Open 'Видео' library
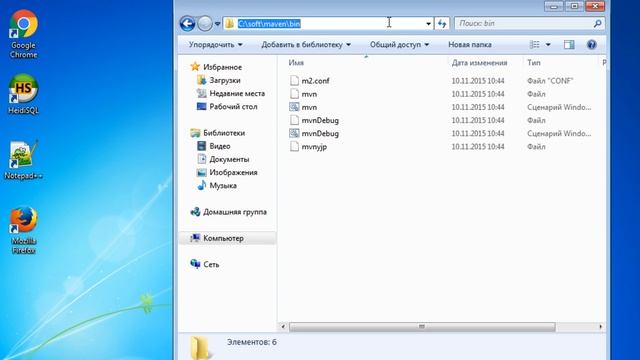This screenshot has width=640, height=360. point(220,146)
